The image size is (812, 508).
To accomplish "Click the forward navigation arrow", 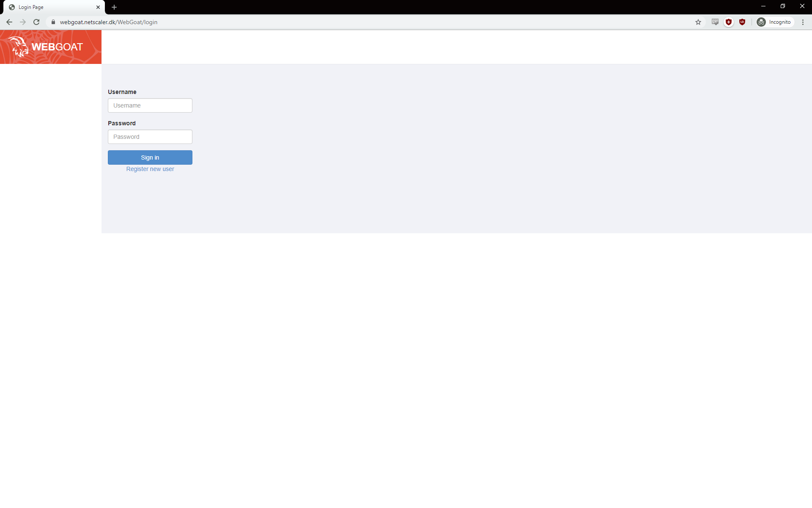I will pyautogui.click(x=23, y=22).
